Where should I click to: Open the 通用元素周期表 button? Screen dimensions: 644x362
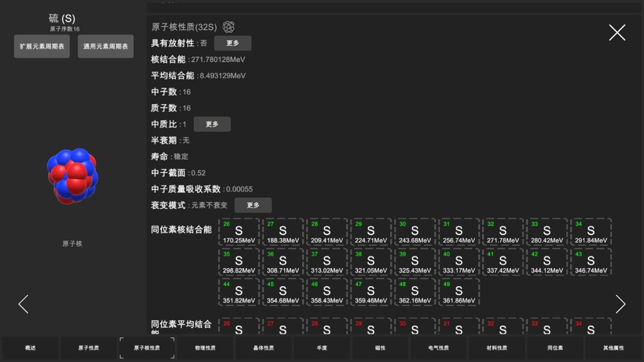click(106, 47)
